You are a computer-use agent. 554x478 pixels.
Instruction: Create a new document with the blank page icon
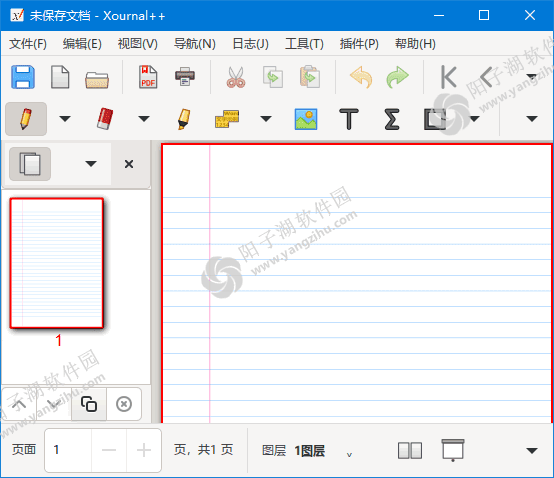pyautogui.click(x=60, y=77)
